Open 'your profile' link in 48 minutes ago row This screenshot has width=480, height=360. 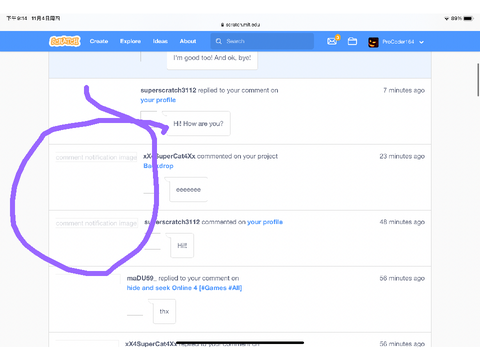tap(265, 222)
